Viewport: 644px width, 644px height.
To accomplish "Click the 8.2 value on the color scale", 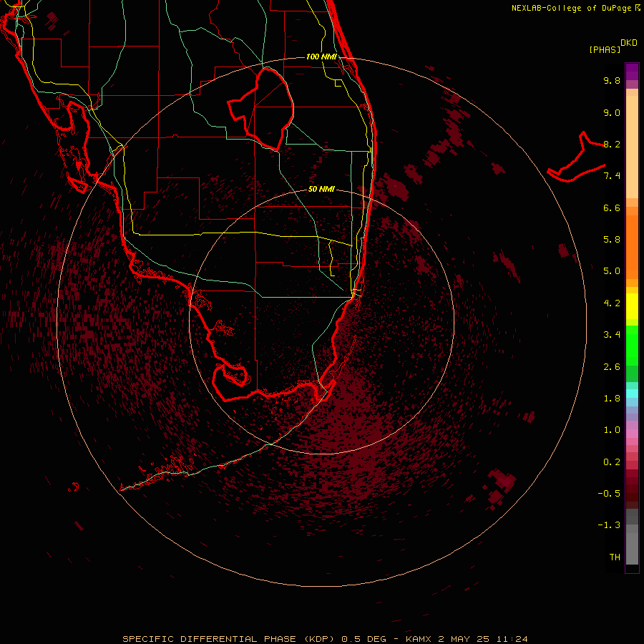I will [612, 144].
